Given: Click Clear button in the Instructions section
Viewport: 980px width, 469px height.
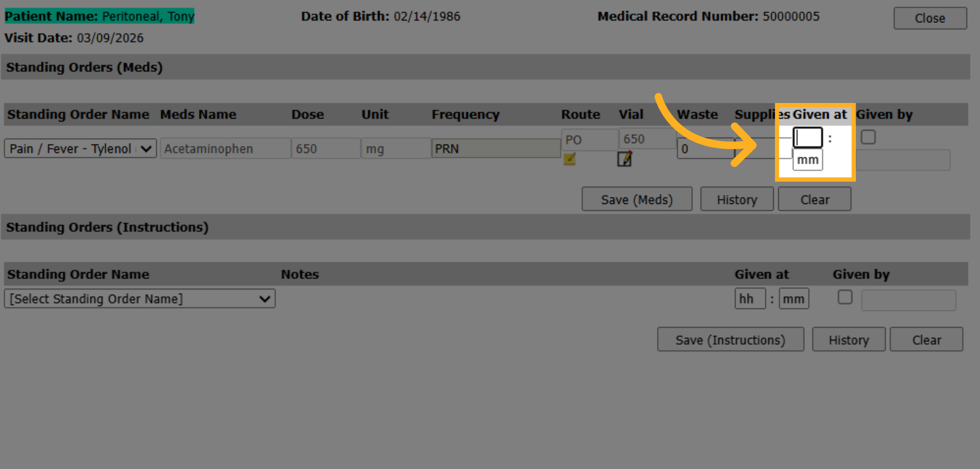Looking at the screenshot, I should coord(927,339).
